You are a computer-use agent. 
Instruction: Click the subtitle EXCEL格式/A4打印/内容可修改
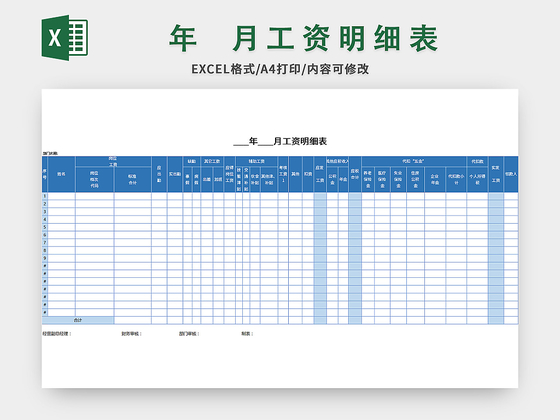pyautogui.click(x=280, y=69)
